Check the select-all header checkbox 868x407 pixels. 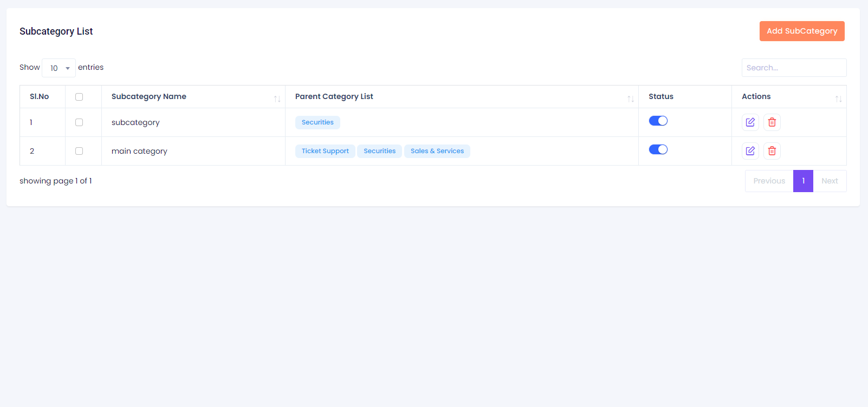tap(79, 97)
